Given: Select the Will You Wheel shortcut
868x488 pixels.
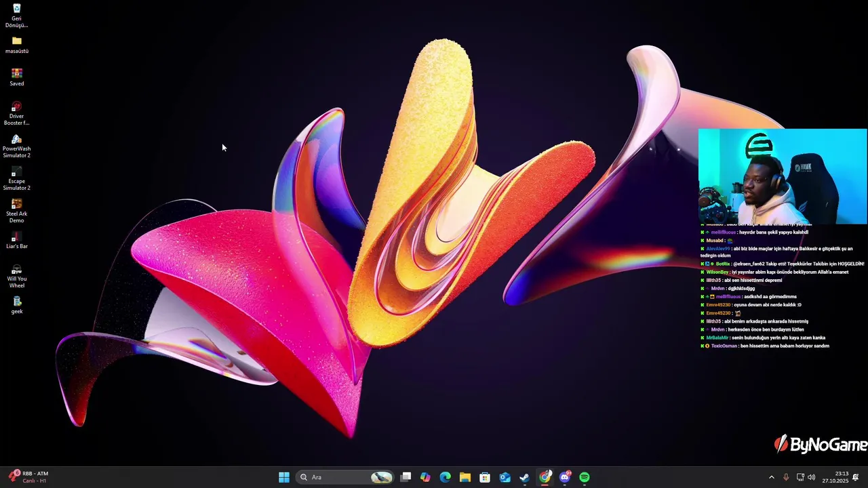Looking at the screenshot, I should tap(17, 276).
